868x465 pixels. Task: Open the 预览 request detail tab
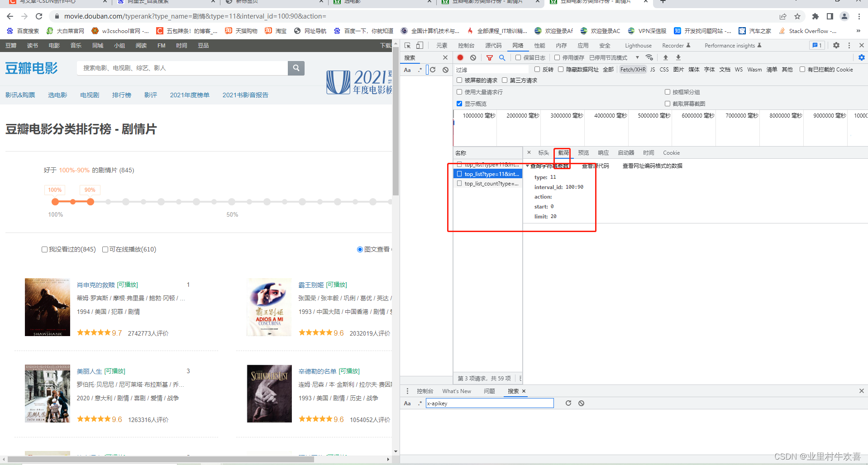(583, 153)
